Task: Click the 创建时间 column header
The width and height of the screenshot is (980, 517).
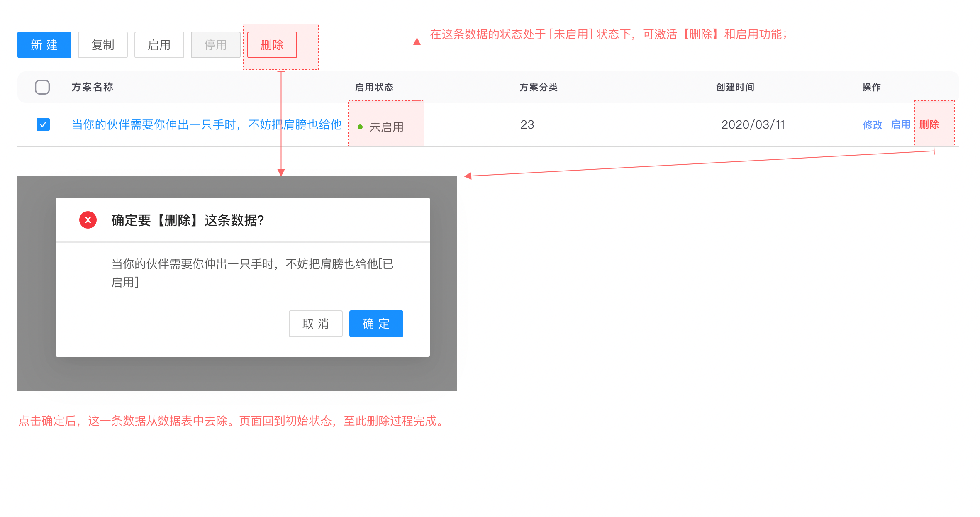Action: click(x=735, y=87)
